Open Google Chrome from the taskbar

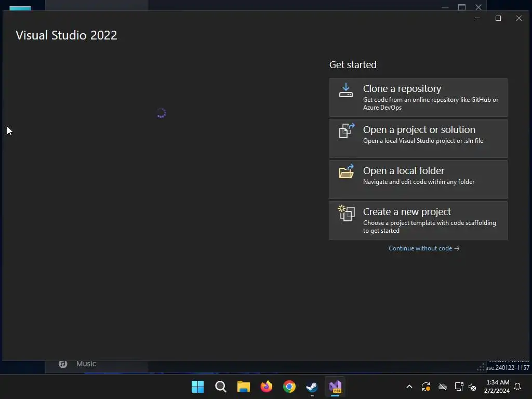[x=289, y=387]
